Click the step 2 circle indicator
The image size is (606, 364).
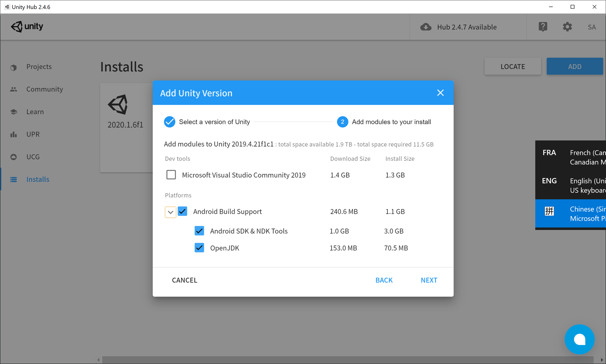click(x=342, y=122)
